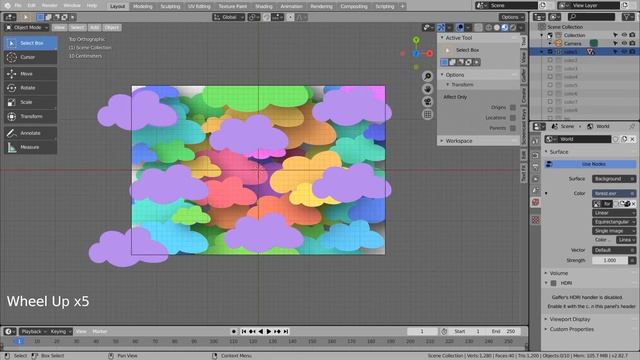Toggle color2 collection exclude checkbox

pos(550,60)
